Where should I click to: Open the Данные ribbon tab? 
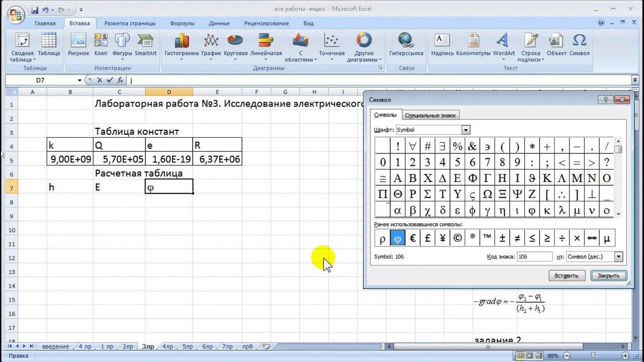219,23
